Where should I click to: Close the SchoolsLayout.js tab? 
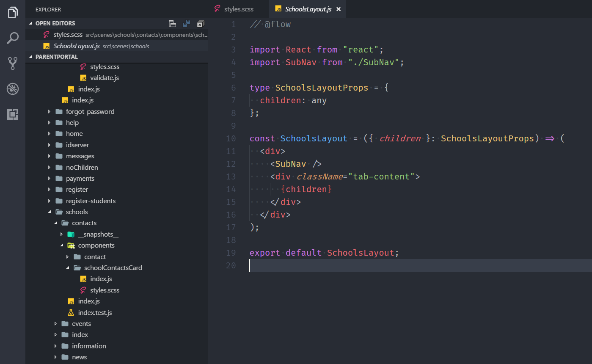click(339, 9)
